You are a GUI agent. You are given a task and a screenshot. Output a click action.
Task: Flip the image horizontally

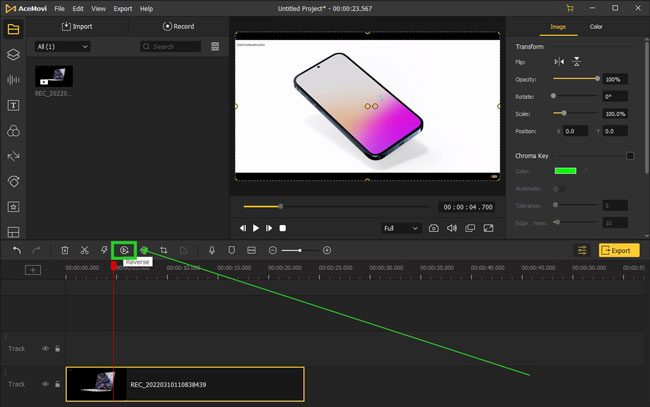[559, 62]
